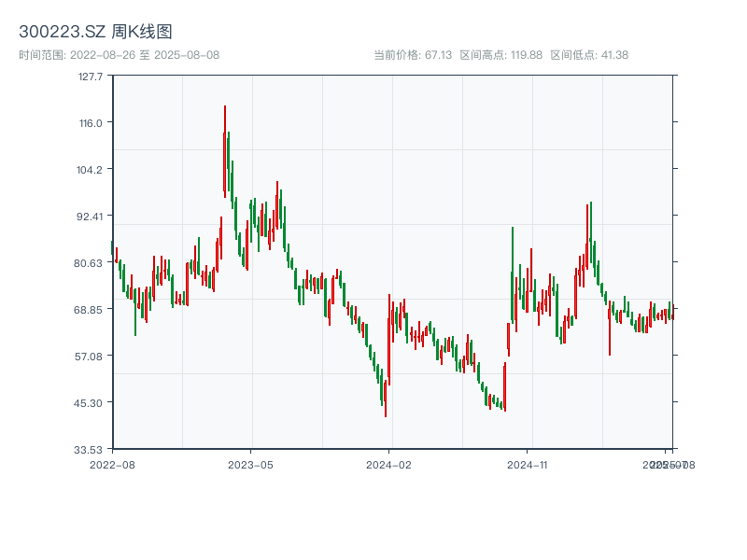The height and width of the screenshot is (560, 747).
Task: Click the x-axis label 2024-11
Action: point(527,465)
